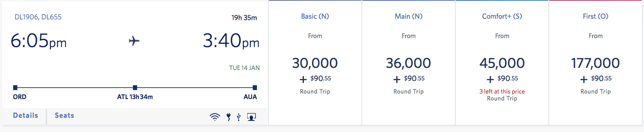Click the USB port amenity icon
Screen dimensions: 644x132
[239, 117]
